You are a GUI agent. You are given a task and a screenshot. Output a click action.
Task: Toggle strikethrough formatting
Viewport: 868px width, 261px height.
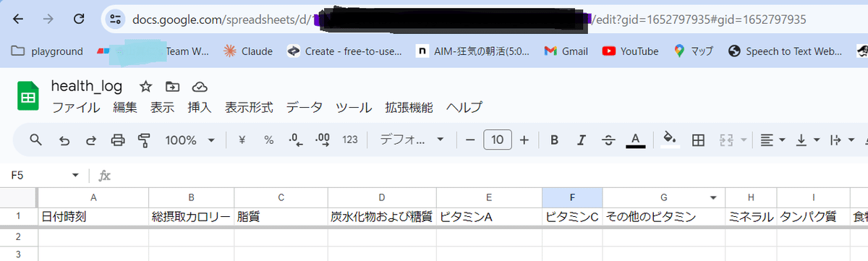[608, 140]
